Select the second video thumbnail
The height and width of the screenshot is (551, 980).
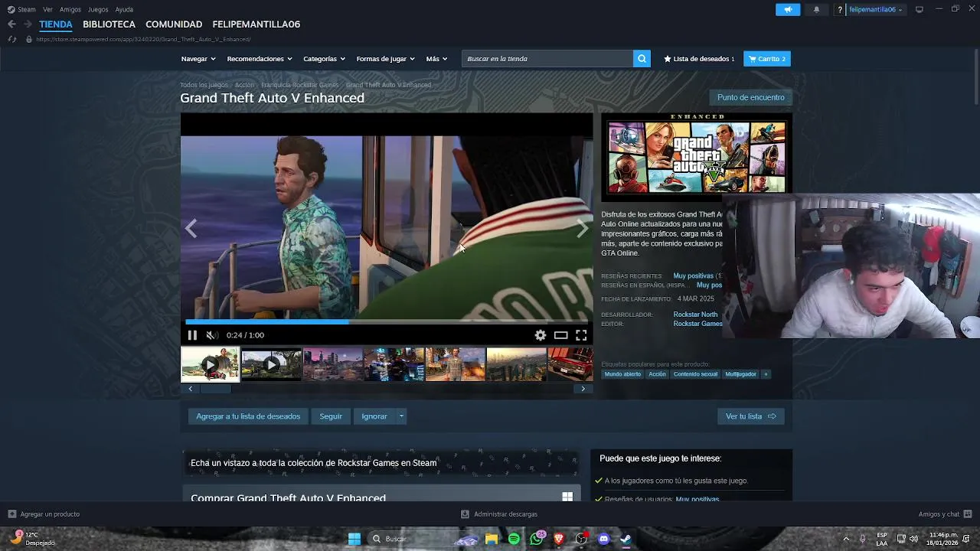click(x=271, y=364)
